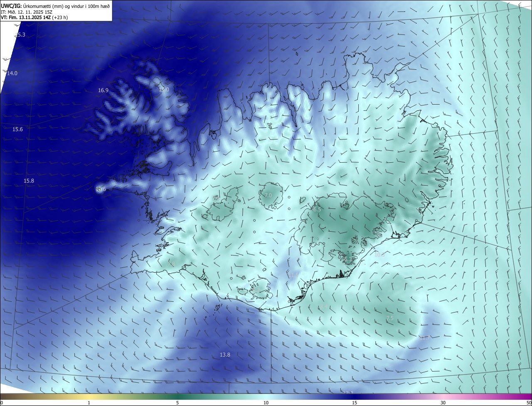This screenshot has width=532, height=406.
Task: Click the '16.9' value label
Action: [103, 90]
